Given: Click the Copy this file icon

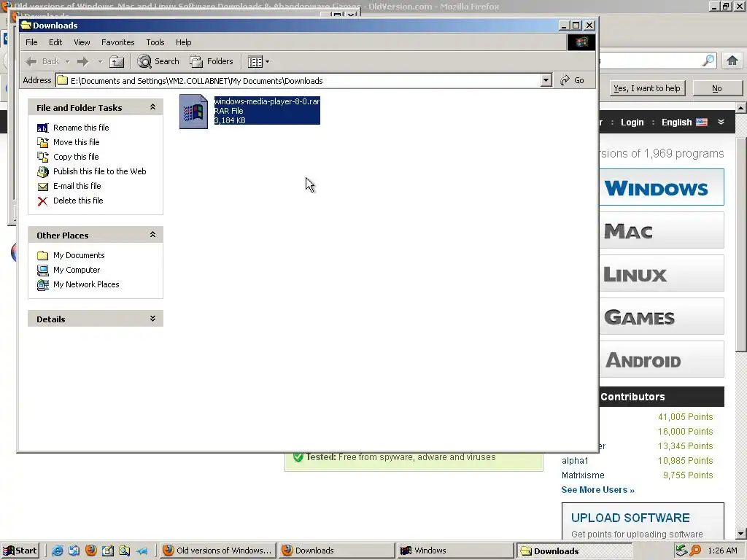Looking at the screenshot, I should [43, 157].
